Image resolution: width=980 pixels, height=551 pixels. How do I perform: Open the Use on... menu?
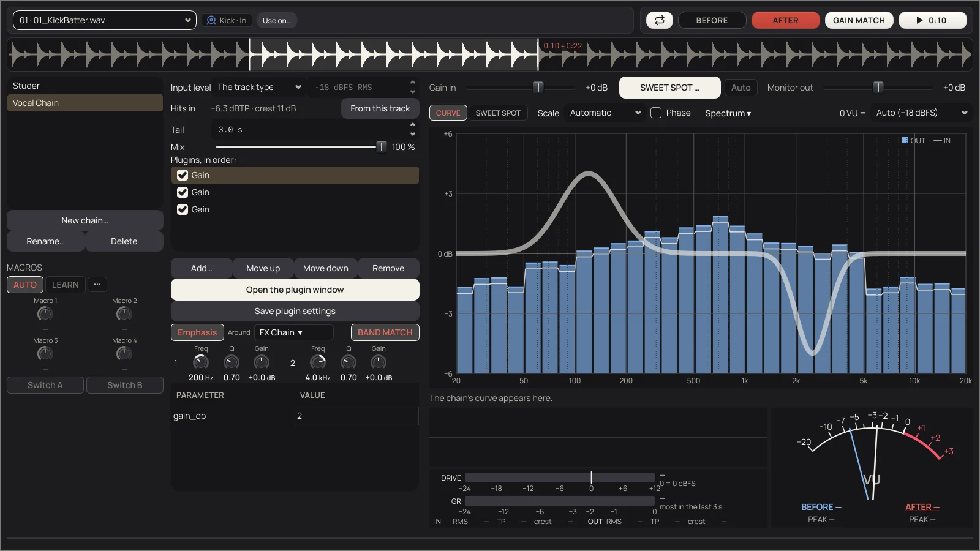[x=277, y=20]
